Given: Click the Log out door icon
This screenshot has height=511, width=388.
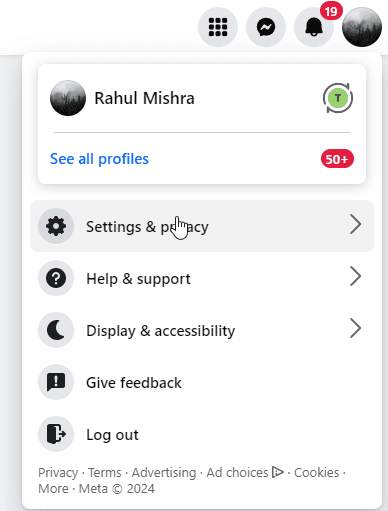Looking at the screenshot, I should [x=56, y=434].
